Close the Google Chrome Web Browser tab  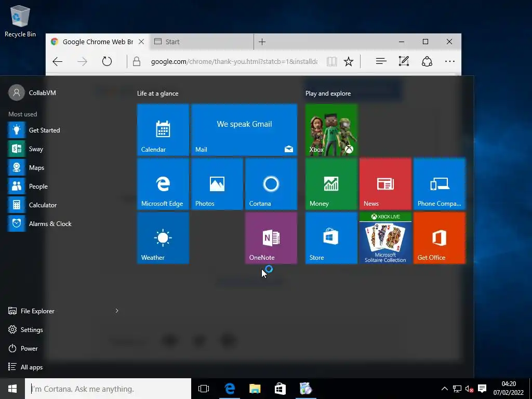point(141,42)
